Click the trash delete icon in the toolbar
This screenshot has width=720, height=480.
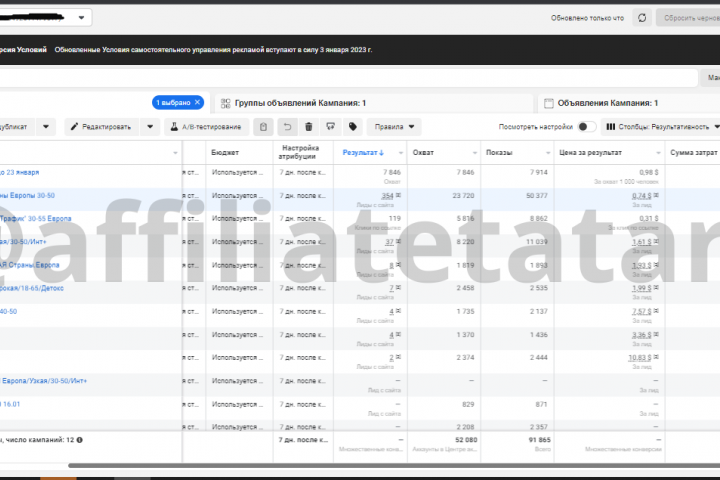(x=309, y=127)
